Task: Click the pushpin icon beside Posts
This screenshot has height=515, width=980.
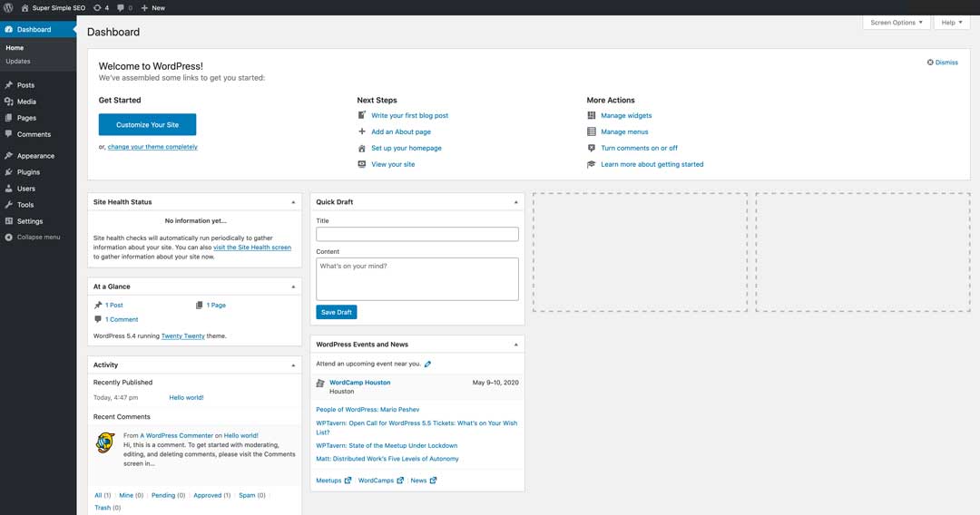Action: point(9,85)
